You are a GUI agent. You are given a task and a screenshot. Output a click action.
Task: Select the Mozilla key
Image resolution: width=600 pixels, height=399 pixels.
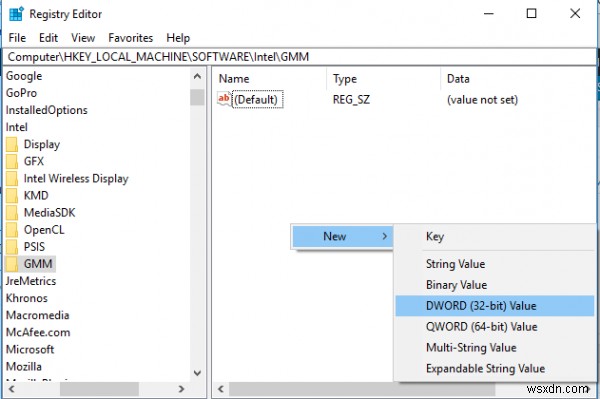coord(23,366)
